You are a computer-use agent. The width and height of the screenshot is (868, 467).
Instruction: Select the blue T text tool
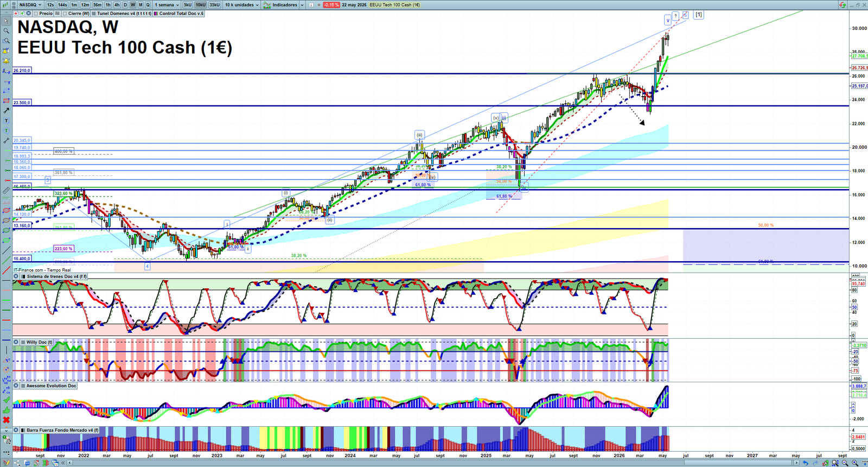pos(6,121)
